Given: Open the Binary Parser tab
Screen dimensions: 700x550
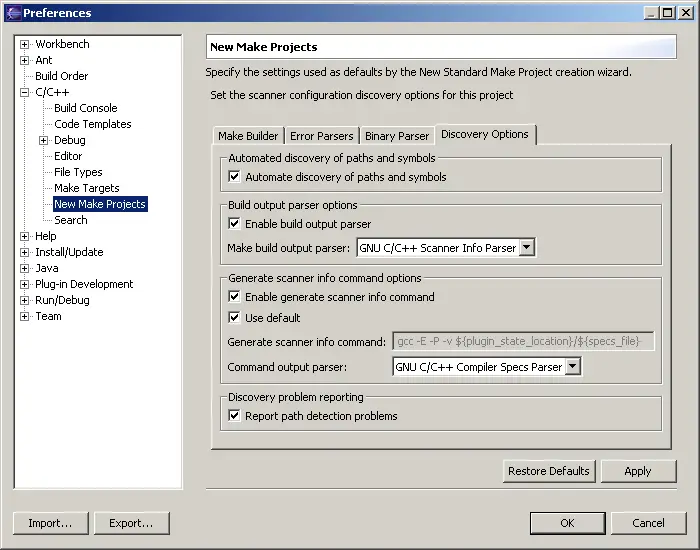Looking at the screenshot, I should pos(397,136).
